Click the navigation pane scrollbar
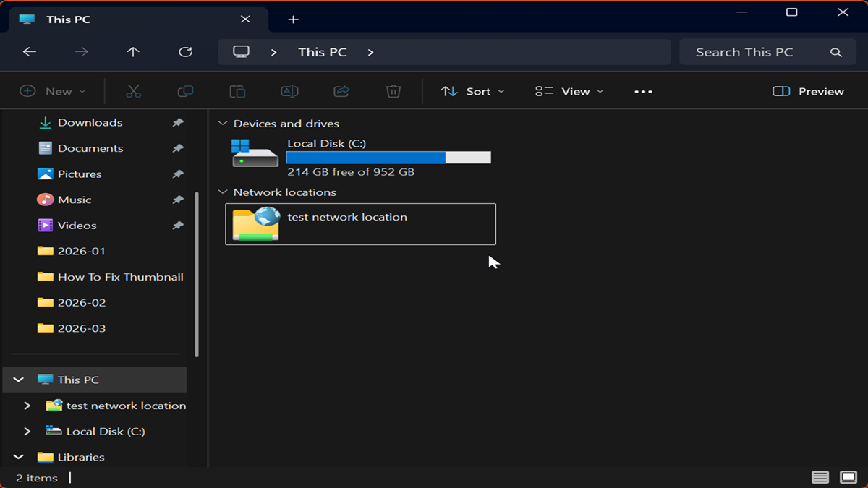 click(x=197, y=275)
